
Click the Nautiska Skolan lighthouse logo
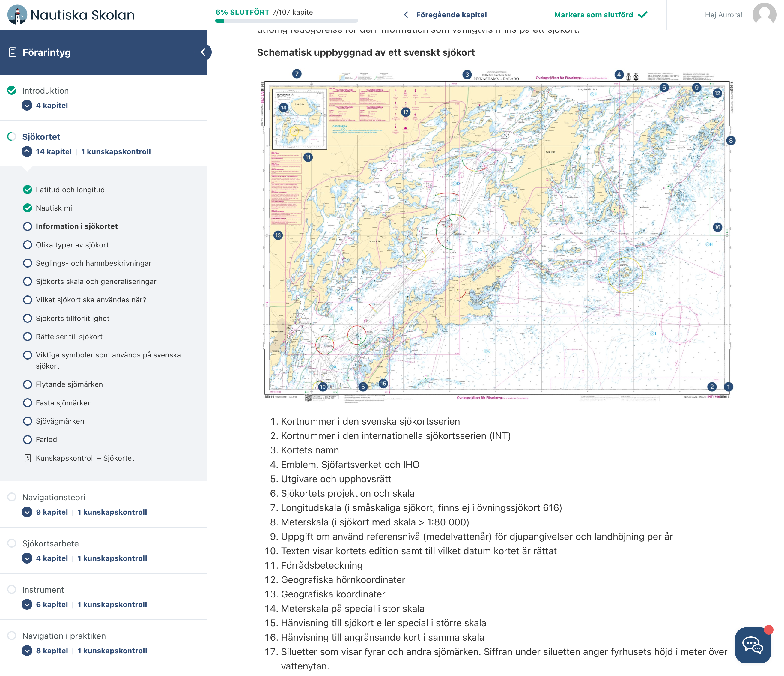click(17, 15)
